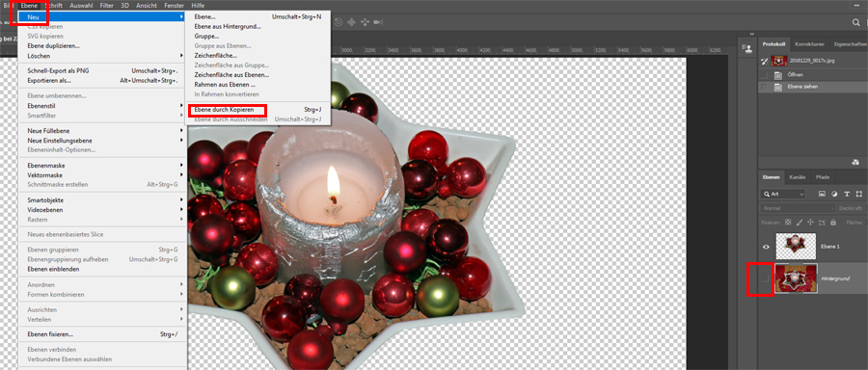
Task: Filter layers by type layers icon
Action: 847,194
